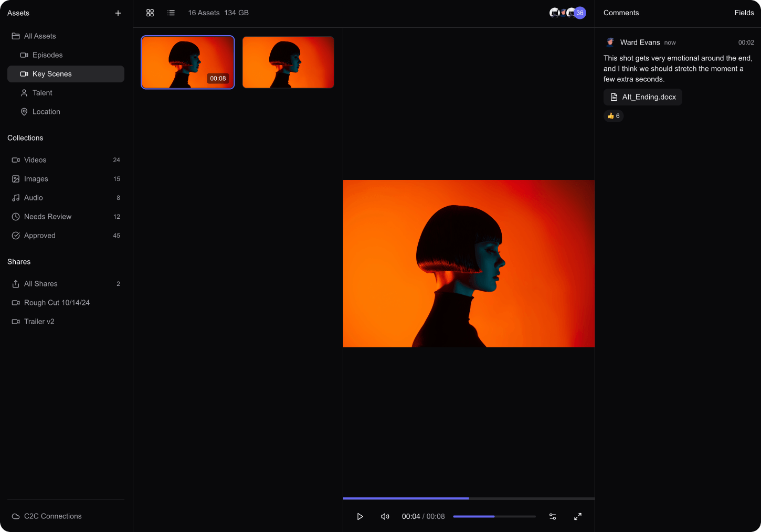Open the Alt_Ending.docx attachment
This screenshot has width=761, height=532.
[643, 97]
